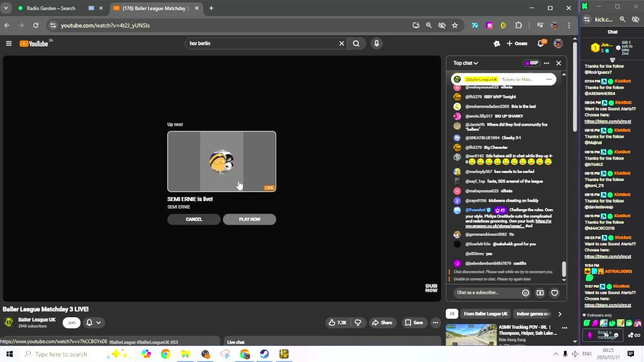Join the Baller League UK channel
644x362 pixels.
point(71,323)
